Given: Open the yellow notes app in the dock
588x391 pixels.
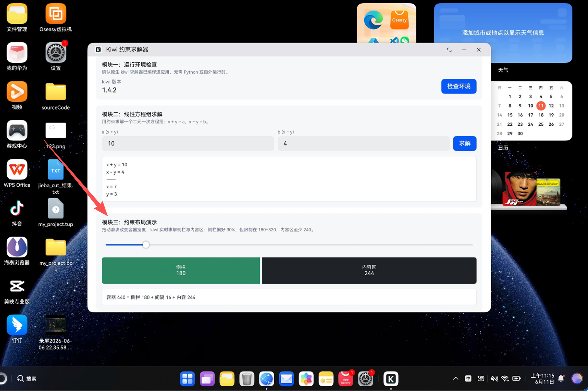Looking at the screenshot, I should point(326,379).
